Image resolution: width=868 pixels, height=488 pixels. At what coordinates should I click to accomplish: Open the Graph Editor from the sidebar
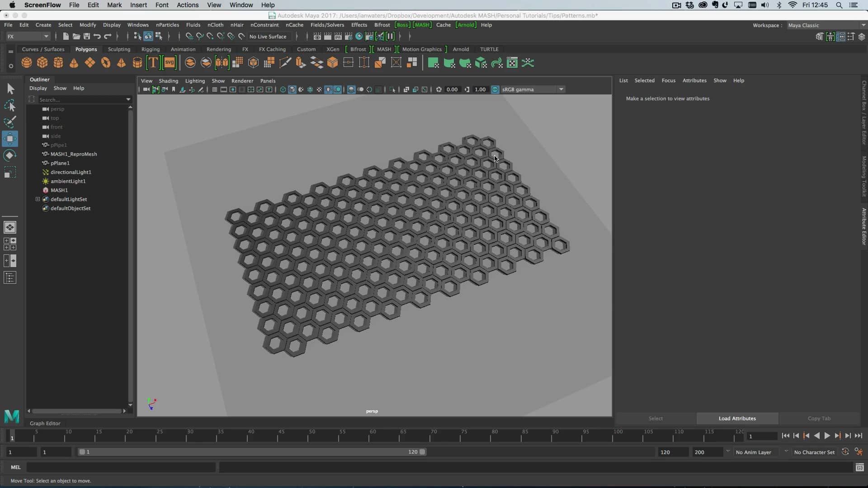(x=45, y=423)
